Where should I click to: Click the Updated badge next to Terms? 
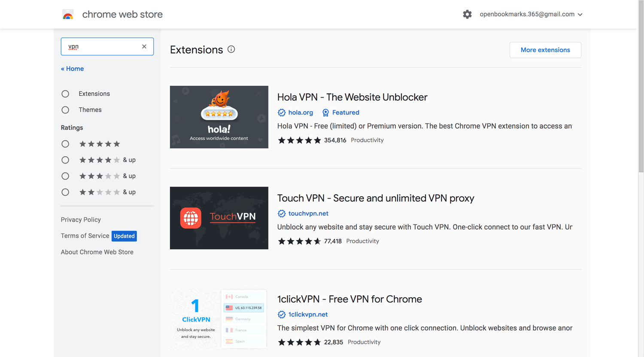pyautogui.click(x=124, y=236)
